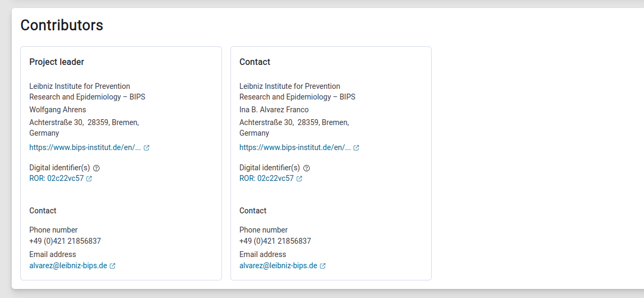Image resolution: width=644 pixels, height=298 pixels.
Task: Click the name Wolfgang Ahrens
Action: (57, 110)
